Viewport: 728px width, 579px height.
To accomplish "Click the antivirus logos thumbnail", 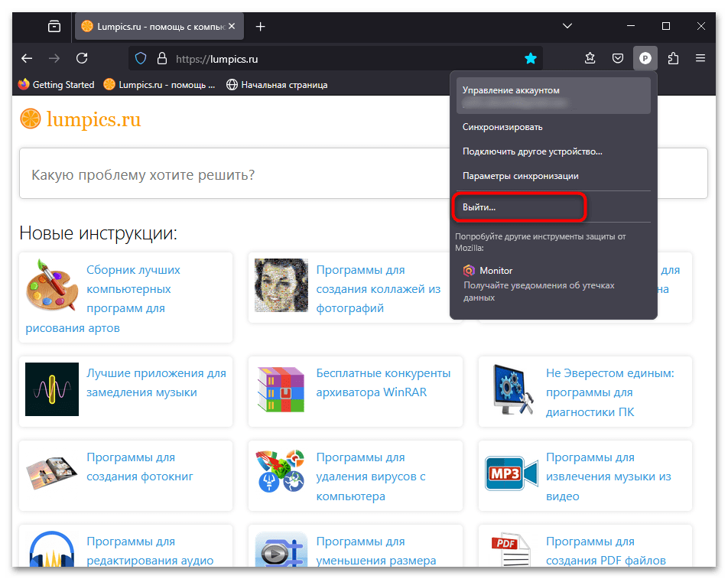I will point(281,471).
